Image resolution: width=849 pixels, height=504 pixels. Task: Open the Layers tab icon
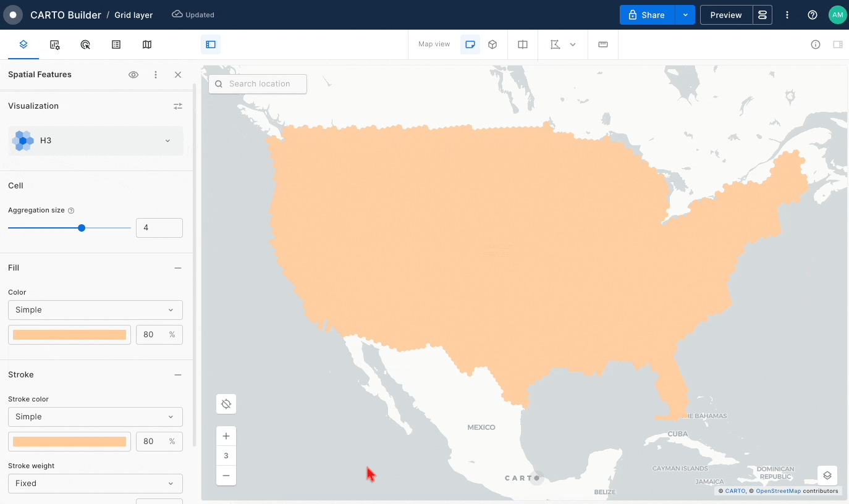pyautogui.click(x=23, y=44)
